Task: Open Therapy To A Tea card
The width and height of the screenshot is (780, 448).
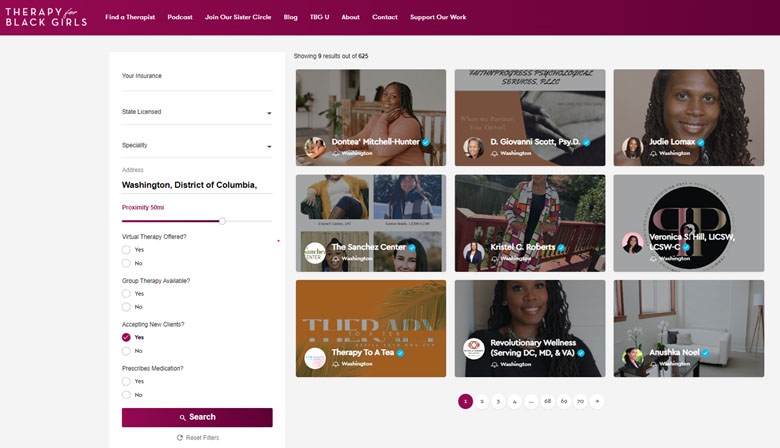Action: pos(371,328)
